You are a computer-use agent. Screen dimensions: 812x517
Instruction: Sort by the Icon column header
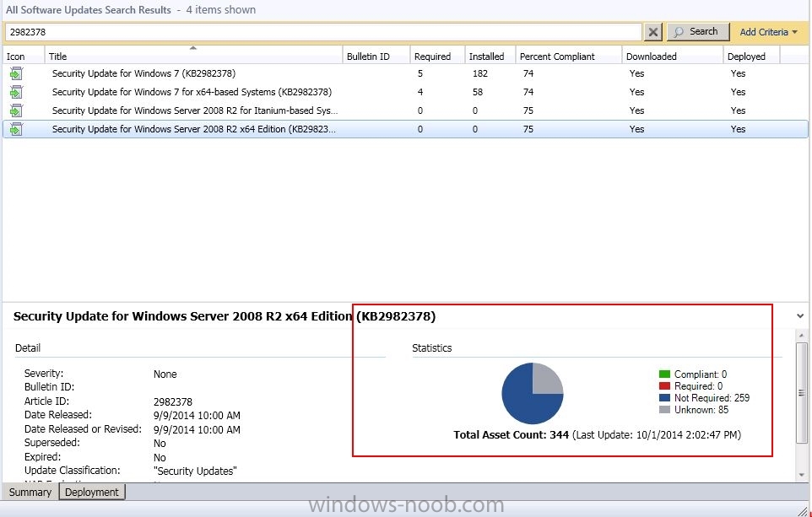[24, 57]
